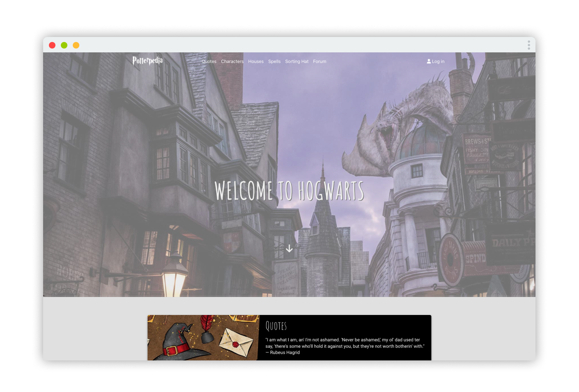Select Spells in the navigation
This screenshot has width=579, height=392.
(274, 62)
